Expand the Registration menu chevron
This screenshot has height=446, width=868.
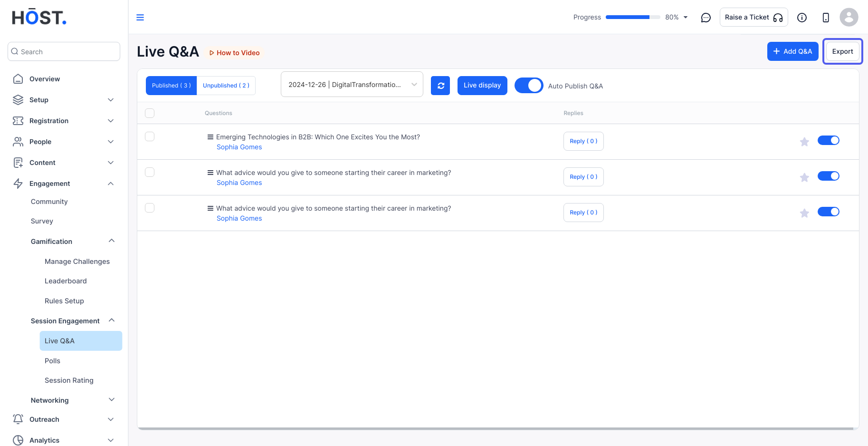(111, 121)
